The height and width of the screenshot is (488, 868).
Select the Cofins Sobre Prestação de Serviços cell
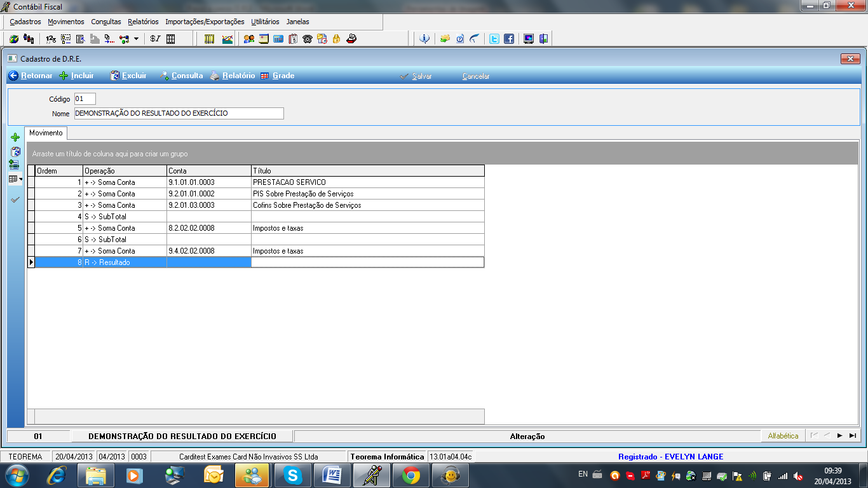click(x=368, y=205)
